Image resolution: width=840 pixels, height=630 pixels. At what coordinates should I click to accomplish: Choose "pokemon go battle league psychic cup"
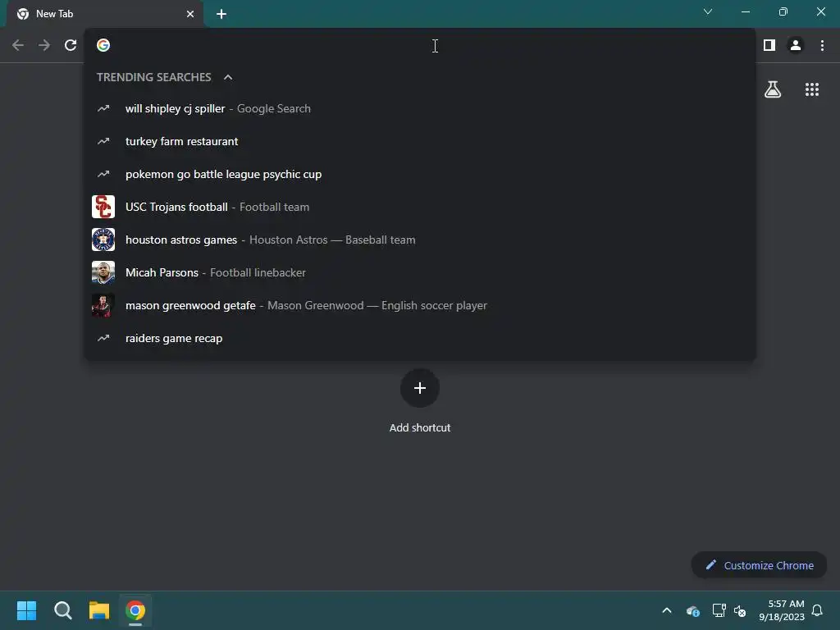(x=420, y=174)
